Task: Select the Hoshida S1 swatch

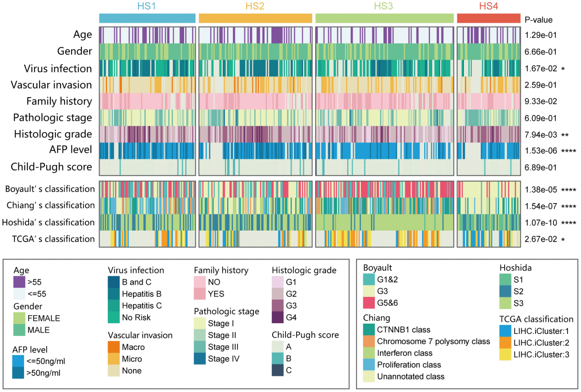Action: [x=505, y=280]
